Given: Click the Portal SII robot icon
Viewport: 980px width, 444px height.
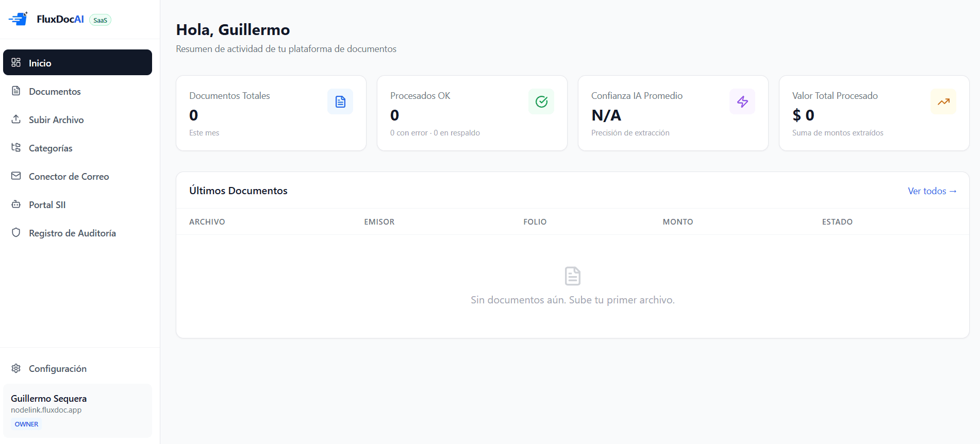Looking at the screenshot, I should [16, 204].
